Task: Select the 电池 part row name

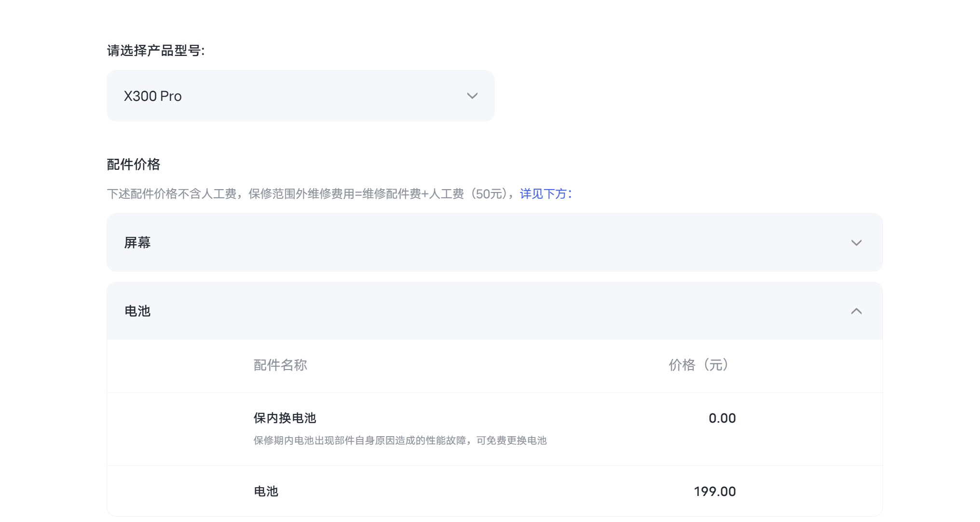Action: 266,492
